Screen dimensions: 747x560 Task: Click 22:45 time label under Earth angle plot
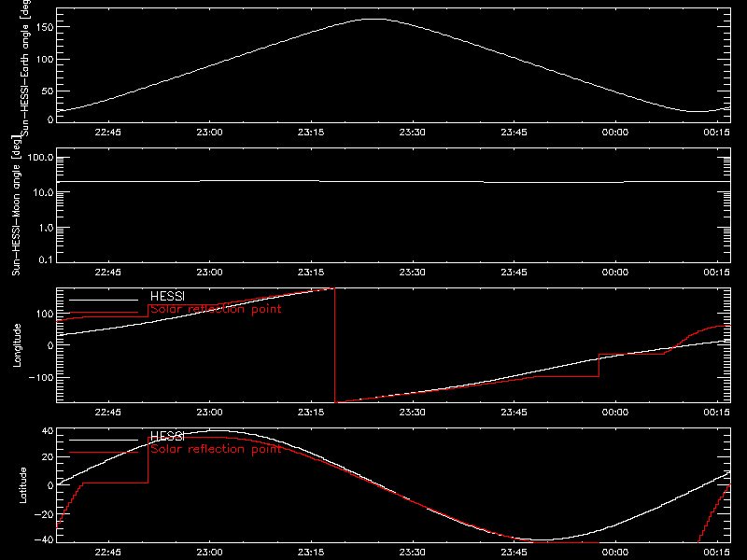[108, 133]
